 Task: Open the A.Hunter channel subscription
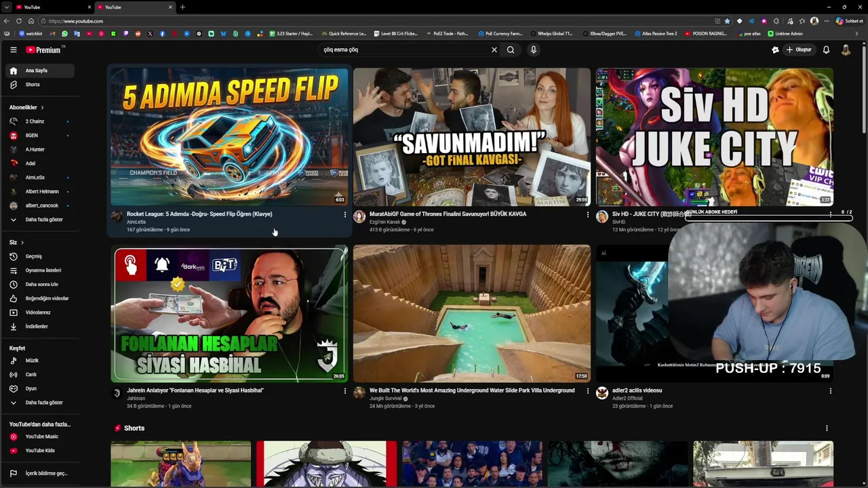pyautogui.click(x=40, y=149)
